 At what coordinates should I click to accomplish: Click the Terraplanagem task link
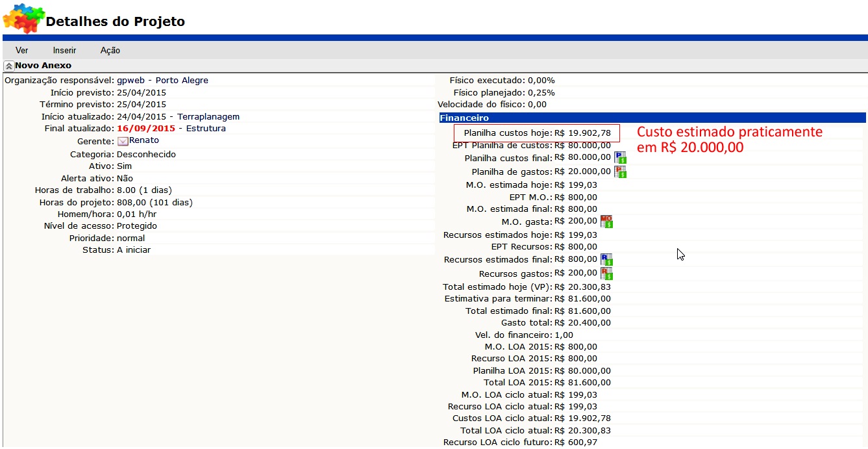pyautogui.click(x=208, y=117)
